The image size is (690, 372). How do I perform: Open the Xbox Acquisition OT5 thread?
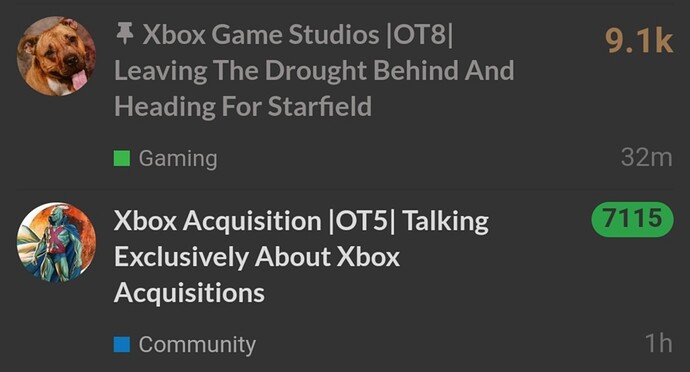pyautogui.click(x=301, y=257)
